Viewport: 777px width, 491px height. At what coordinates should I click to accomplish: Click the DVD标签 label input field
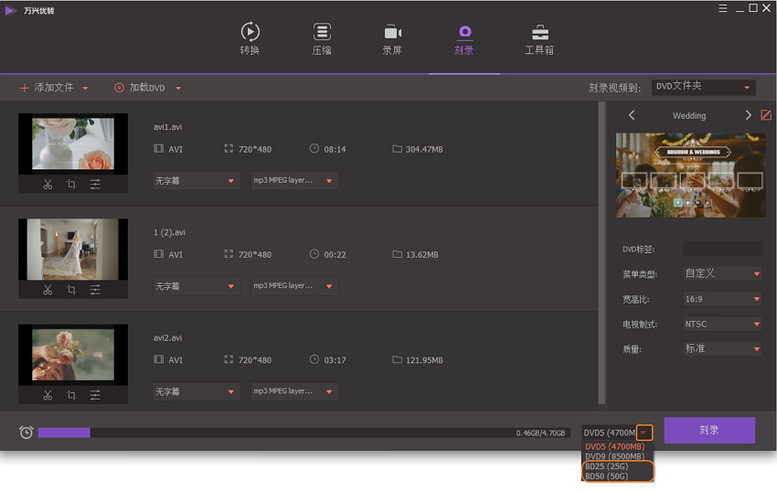[x=722, y=249]
